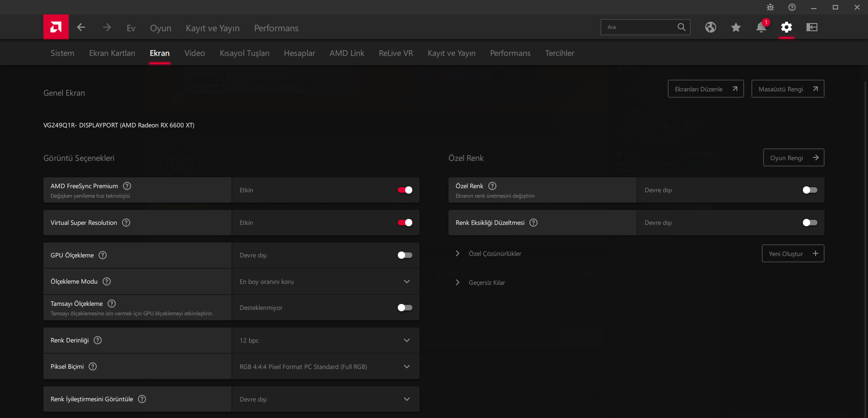Enable Özel Renk toggle
Image resolution: width=868 pixels, height=418 pixels.
810,190
